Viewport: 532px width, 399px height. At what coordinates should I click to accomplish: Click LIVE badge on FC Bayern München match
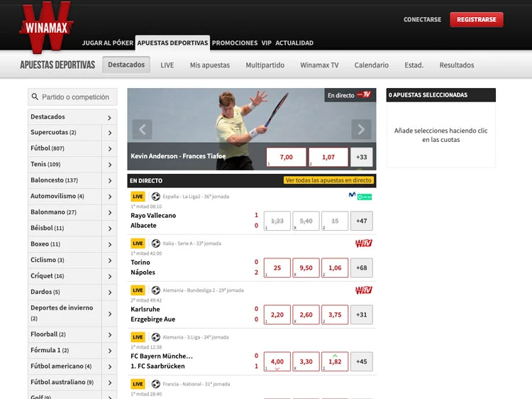[x=138, y=337]
